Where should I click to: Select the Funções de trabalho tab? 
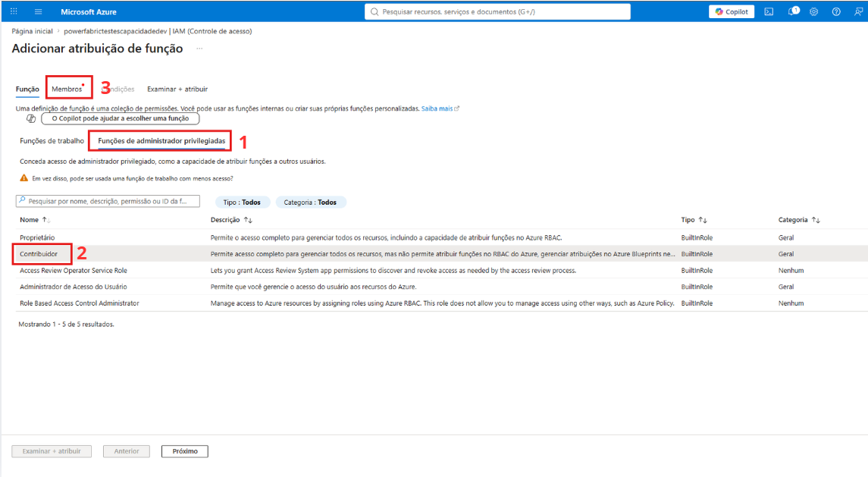(52, 141)
